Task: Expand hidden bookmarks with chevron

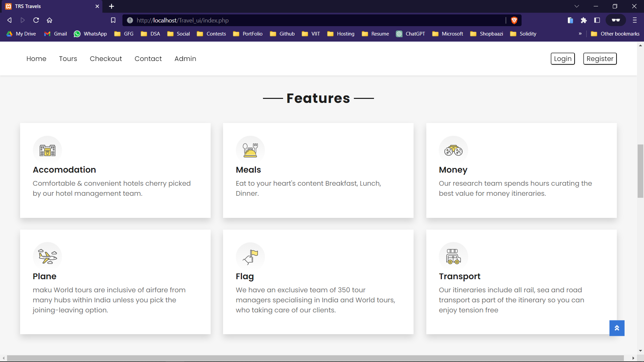Action: (x=580, y=34)
